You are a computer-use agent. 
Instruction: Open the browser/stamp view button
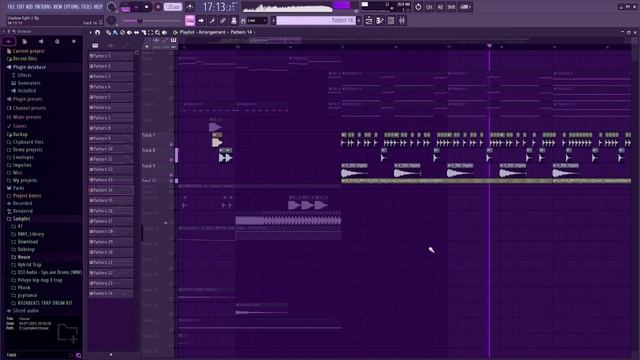pyautogui.click(x=234, y=20)
